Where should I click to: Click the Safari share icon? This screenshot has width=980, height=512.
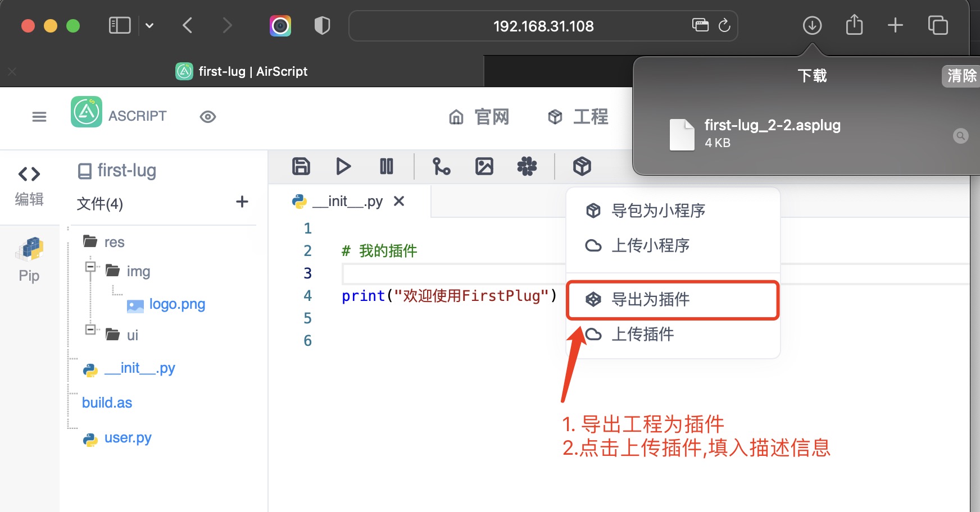pos(854,25)
